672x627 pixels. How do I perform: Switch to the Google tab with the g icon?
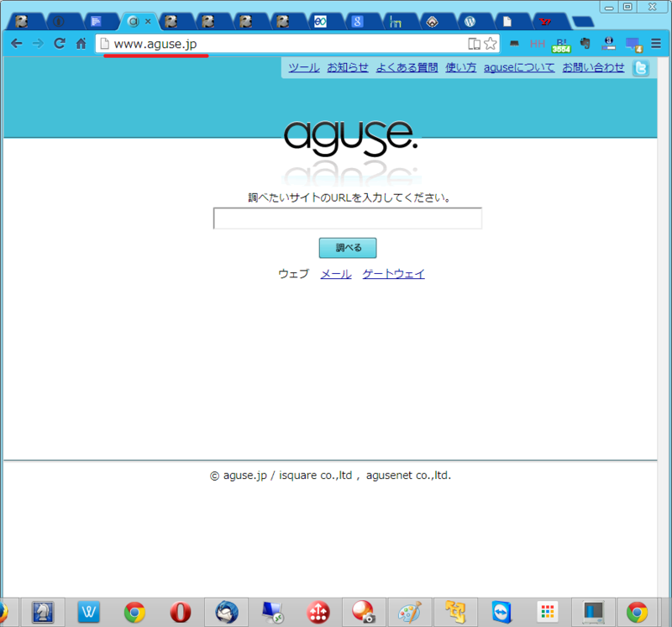coord(364,22)
